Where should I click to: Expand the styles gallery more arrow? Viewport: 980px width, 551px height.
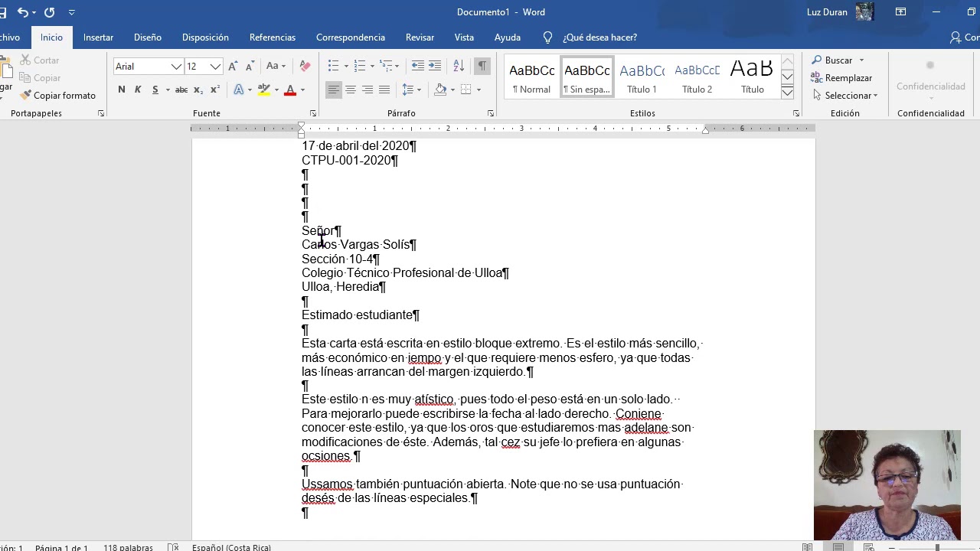787,93
